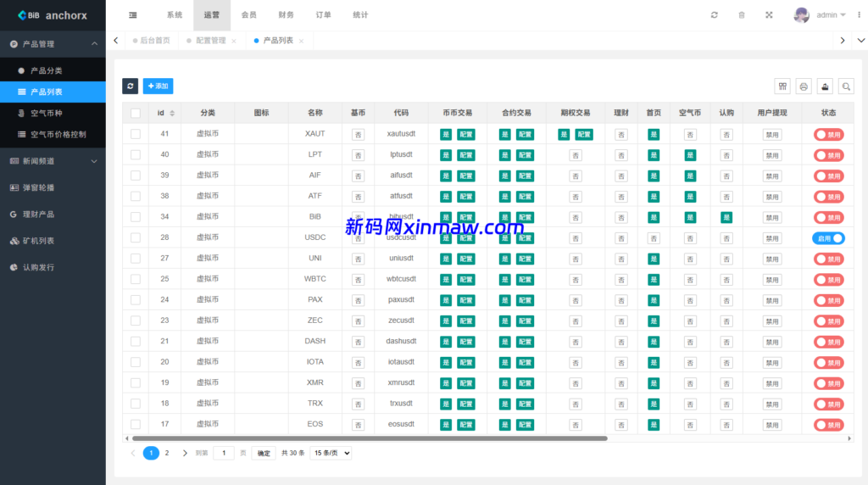Select 产品列表 in sidebar
868x485 pixels.
[53, 92]
